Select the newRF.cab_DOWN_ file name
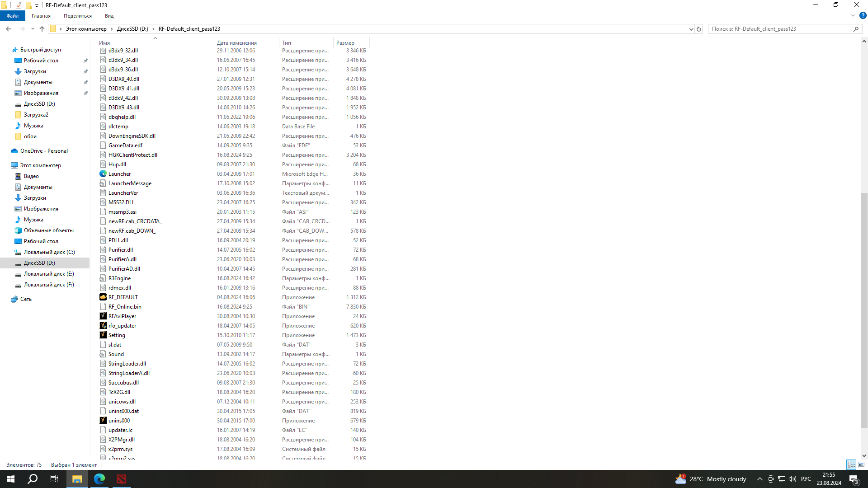 click(132, 230)
